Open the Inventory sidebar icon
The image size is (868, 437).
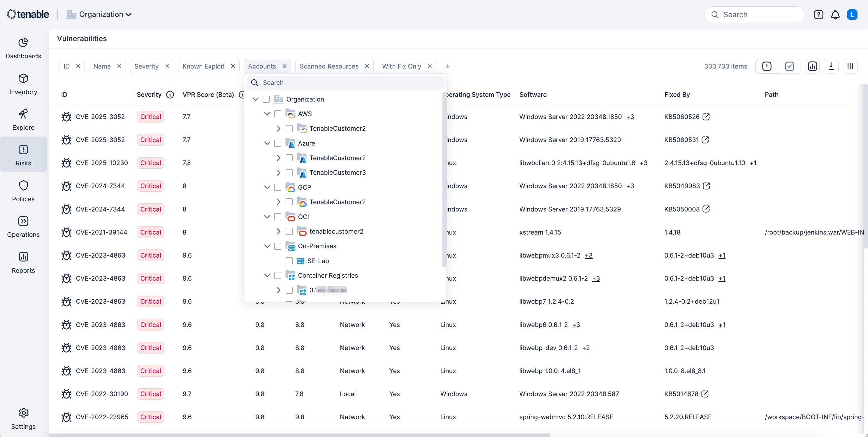pyautogui.click(x=23, y=84)
